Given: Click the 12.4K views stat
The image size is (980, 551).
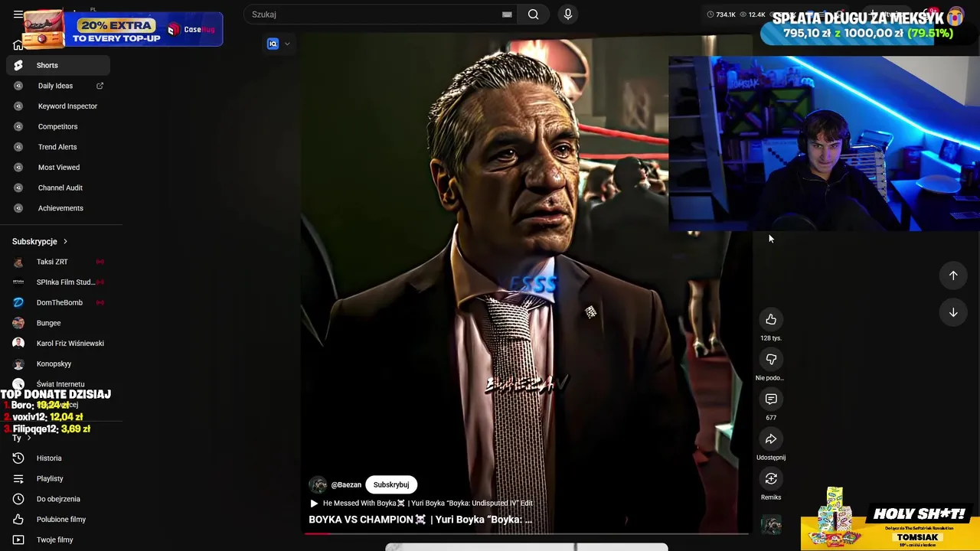Looking at the screenshot, I should coord(753,15).
